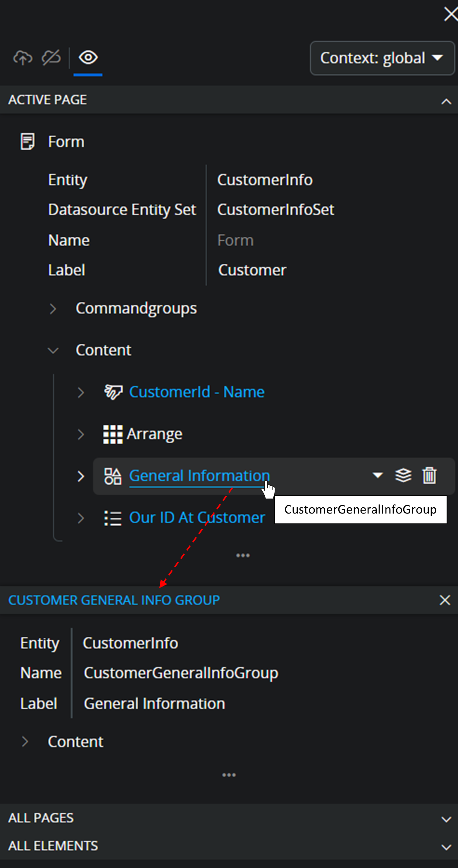458x868 pixels.
Task: Click the Label value Customer field
Action: pos(252,270)
